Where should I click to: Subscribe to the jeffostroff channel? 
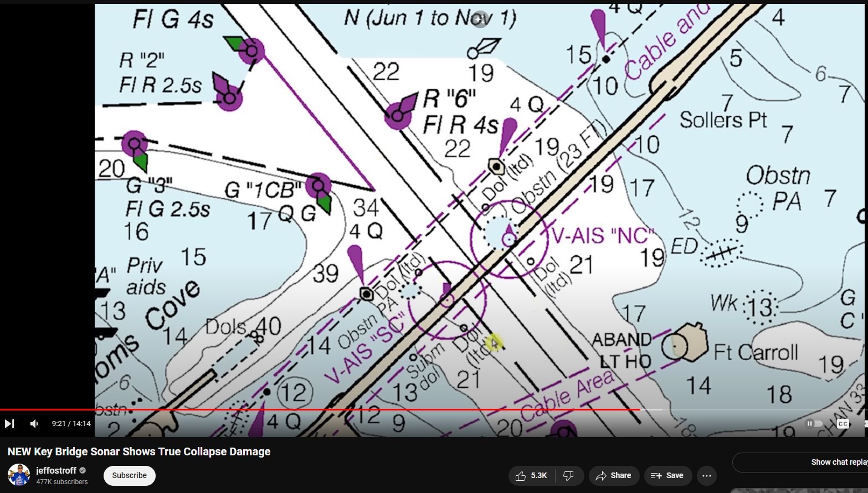129,475
